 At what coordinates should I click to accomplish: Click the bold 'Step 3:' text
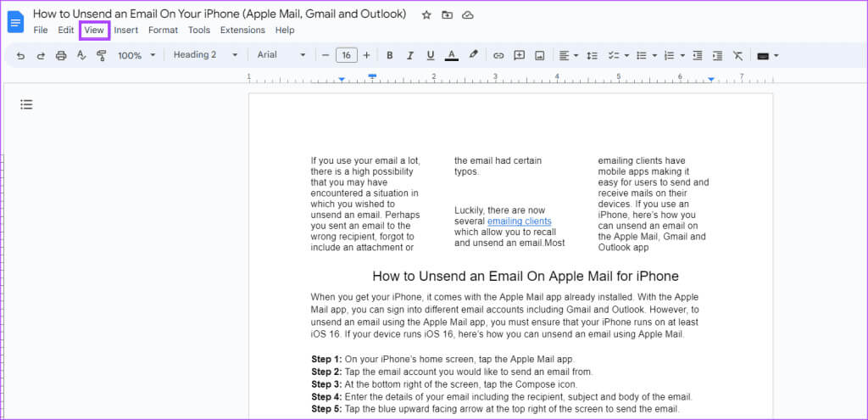click(x=326, y=384)
